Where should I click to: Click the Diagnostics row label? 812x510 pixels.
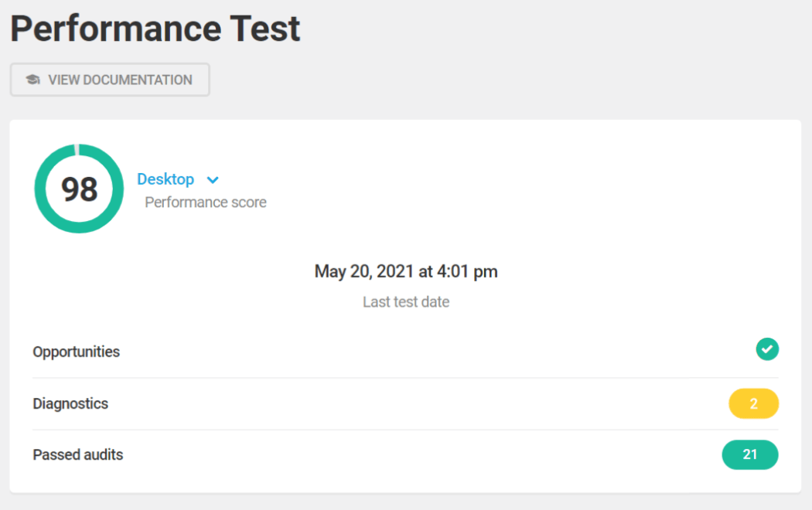[x=70, y=403]
